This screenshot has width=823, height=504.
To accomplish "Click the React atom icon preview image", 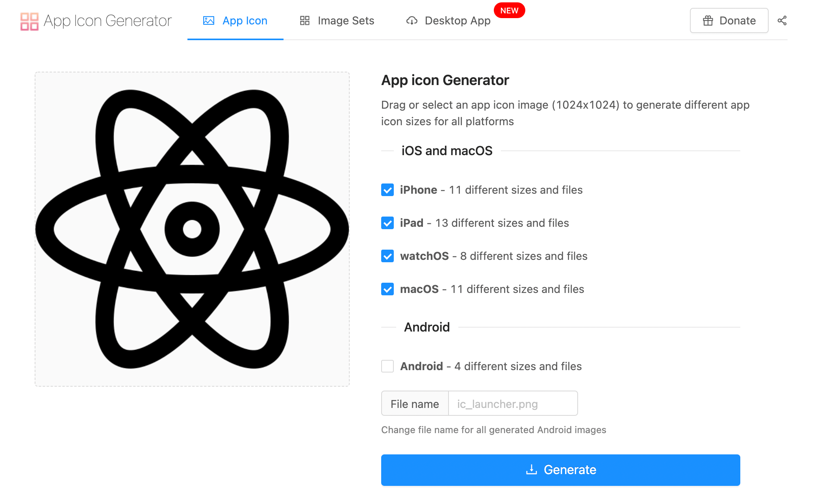I will 192,229.
